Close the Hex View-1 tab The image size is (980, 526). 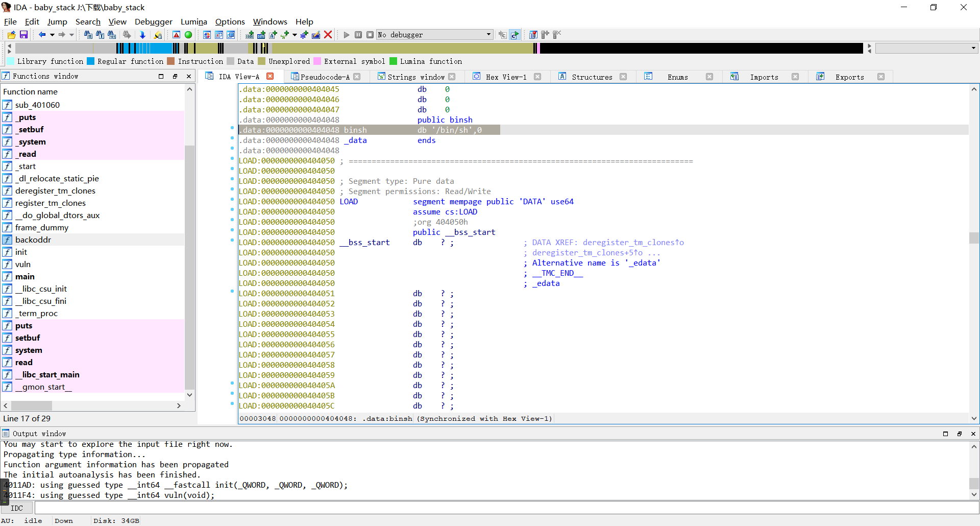click(537, 77)
